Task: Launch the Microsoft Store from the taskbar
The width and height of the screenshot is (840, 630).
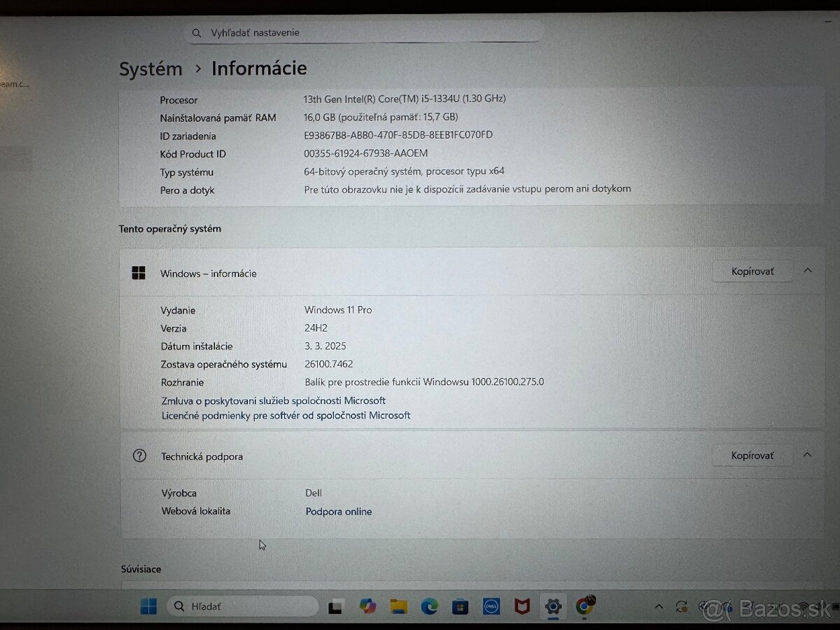Action: pyautogui.click(x=458, y=606)
